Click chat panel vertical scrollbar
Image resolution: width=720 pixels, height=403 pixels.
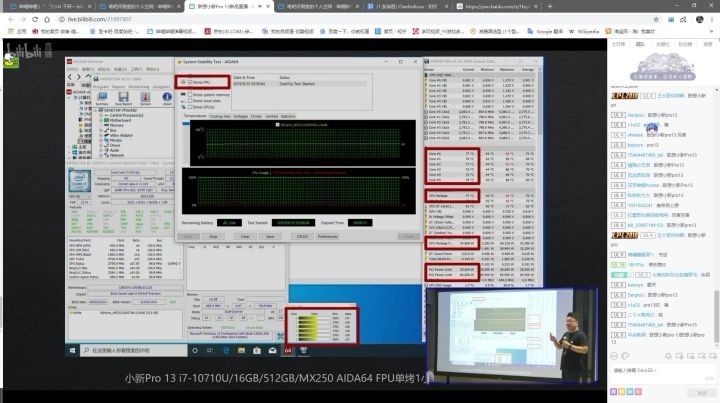click(716, 317)
